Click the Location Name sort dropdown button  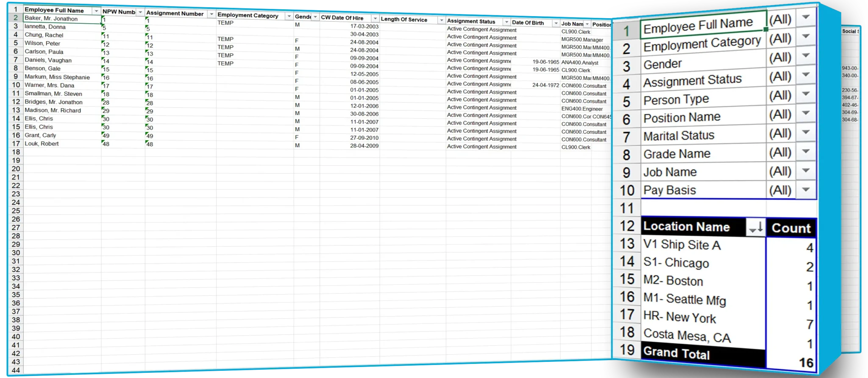(755, 228)
